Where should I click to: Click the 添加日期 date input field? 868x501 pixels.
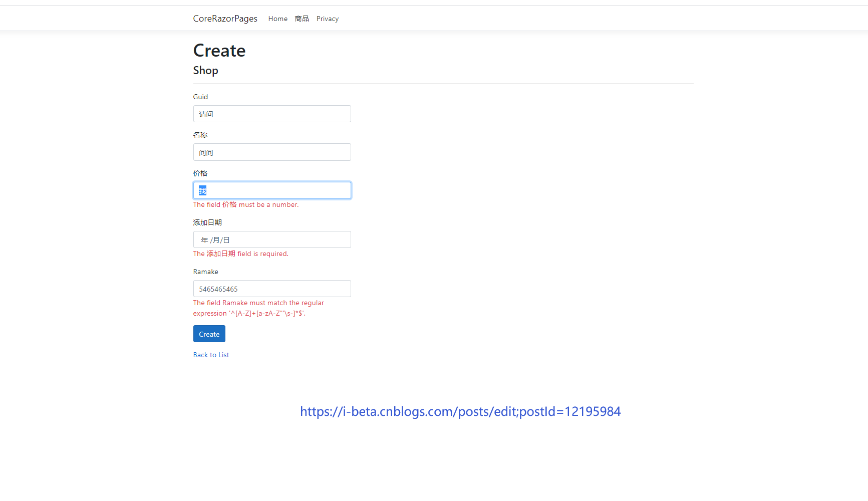[x=272, y=239]
